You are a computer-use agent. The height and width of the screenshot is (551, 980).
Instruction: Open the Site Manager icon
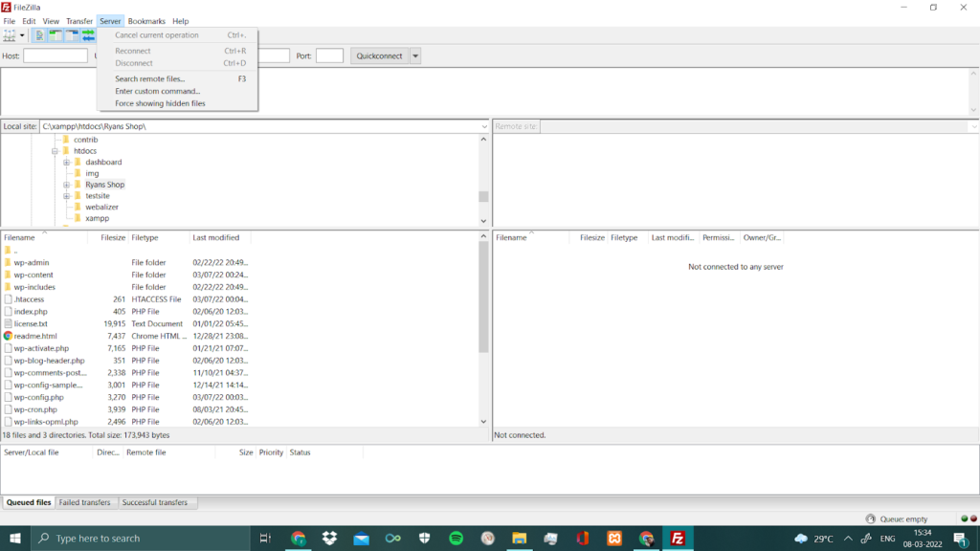(10, 35)
